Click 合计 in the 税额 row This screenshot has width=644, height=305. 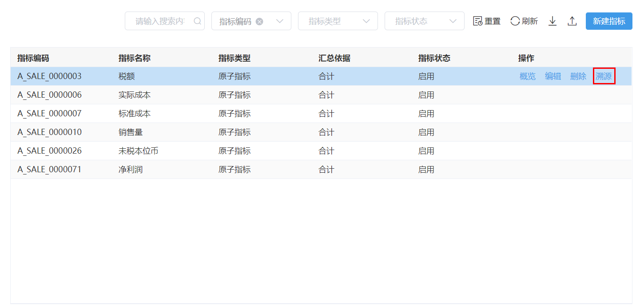[x=326, y=76]
